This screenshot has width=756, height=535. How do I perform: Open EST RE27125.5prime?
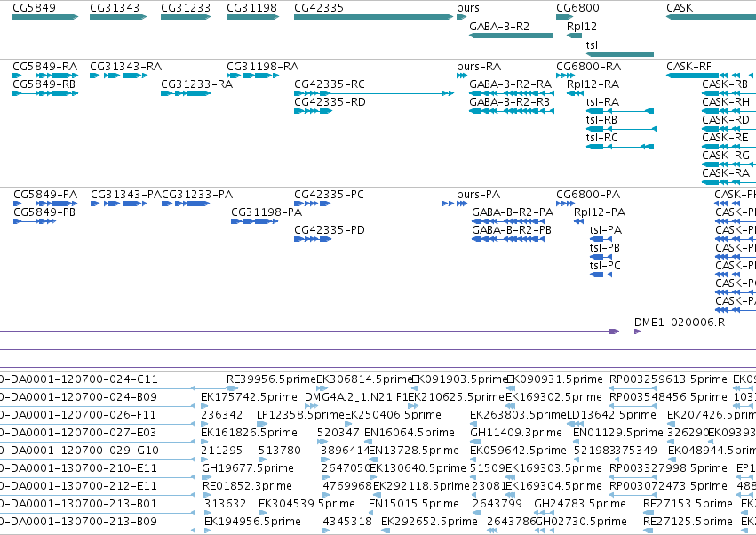[688, 522]
